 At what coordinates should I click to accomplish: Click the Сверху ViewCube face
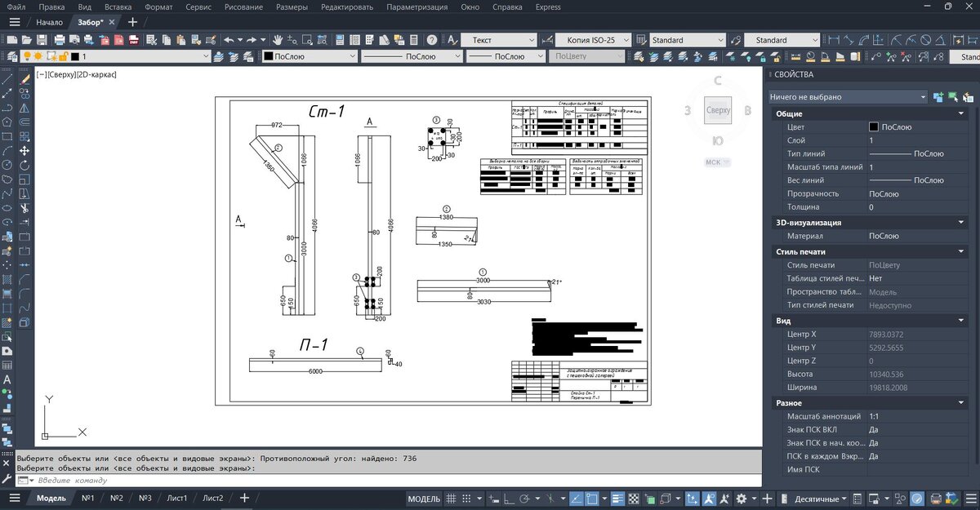[719, 110]
